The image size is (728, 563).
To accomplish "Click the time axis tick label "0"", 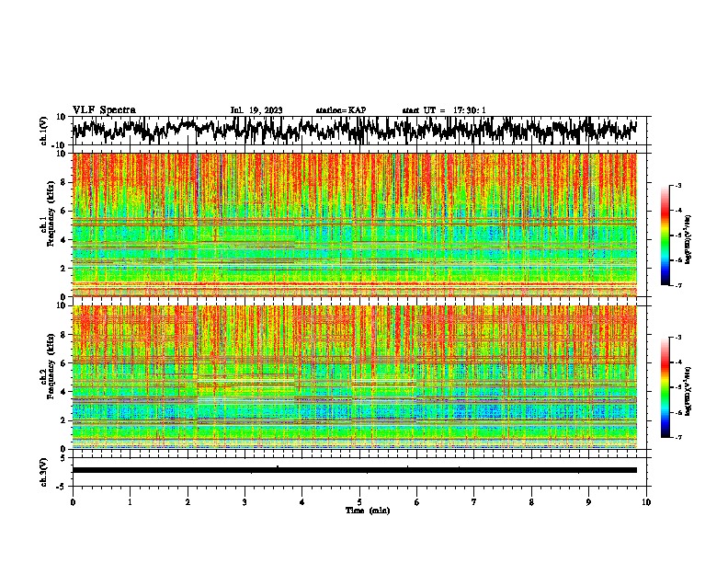I will point(73,502).
